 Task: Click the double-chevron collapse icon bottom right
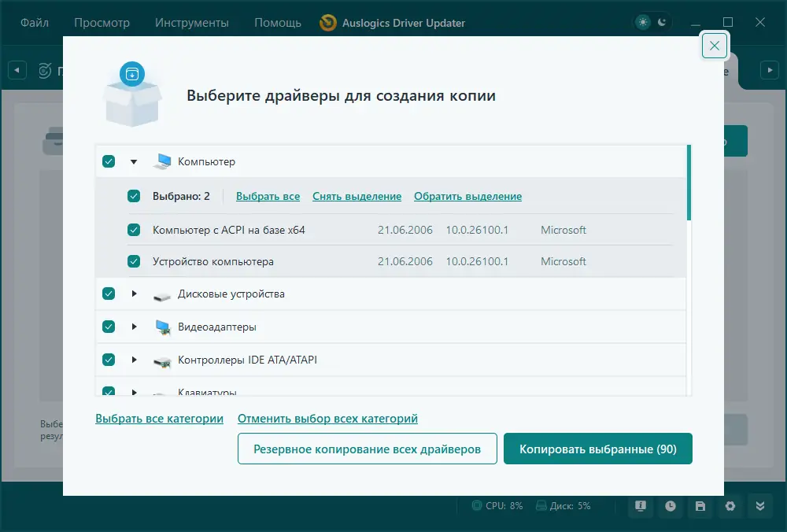tap(760, 507)
